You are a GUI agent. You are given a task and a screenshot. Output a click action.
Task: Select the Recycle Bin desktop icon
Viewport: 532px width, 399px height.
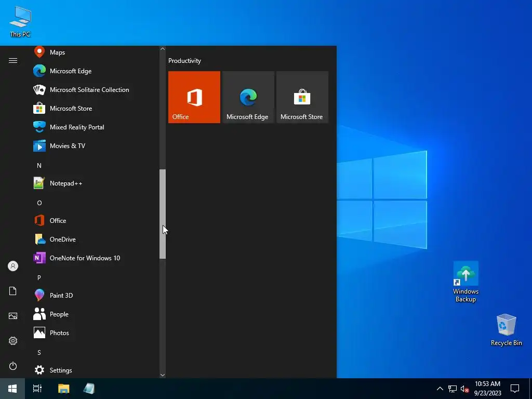tap(506, 330)
